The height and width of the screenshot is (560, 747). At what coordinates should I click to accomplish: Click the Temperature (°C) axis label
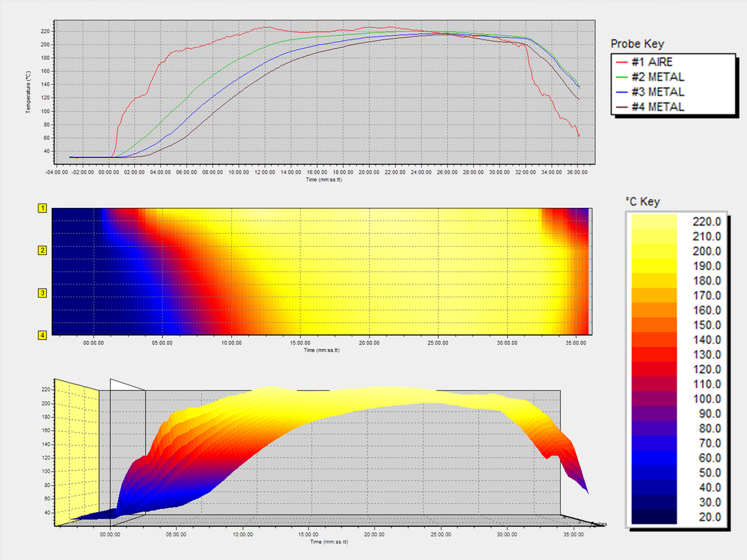pyautogui.click(x=28, y=92)
